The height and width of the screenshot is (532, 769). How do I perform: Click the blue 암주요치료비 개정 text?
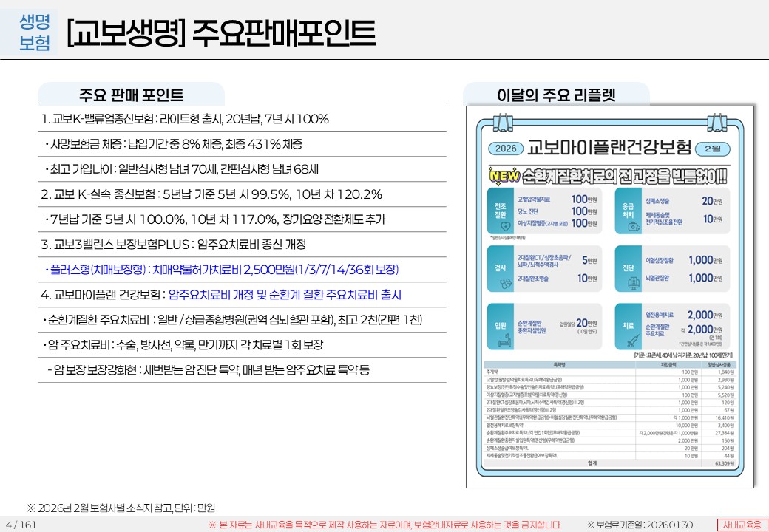click(x=285, y=295)
